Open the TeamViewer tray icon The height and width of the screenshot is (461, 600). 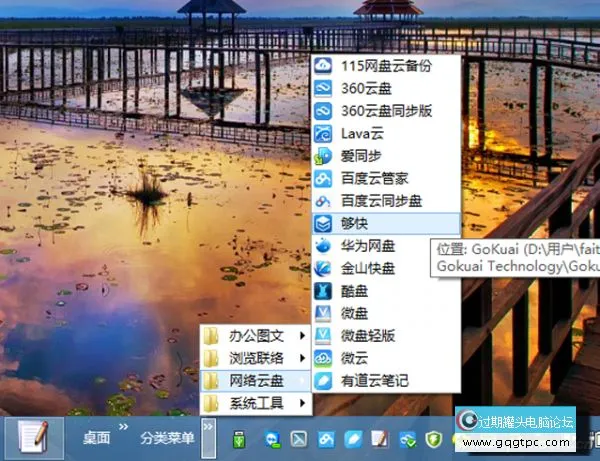273,440
